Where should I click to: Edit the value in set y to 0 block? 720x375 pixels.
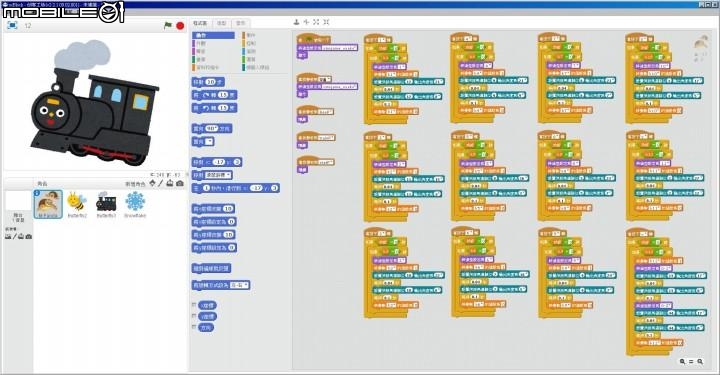click(x=231, y=248)
